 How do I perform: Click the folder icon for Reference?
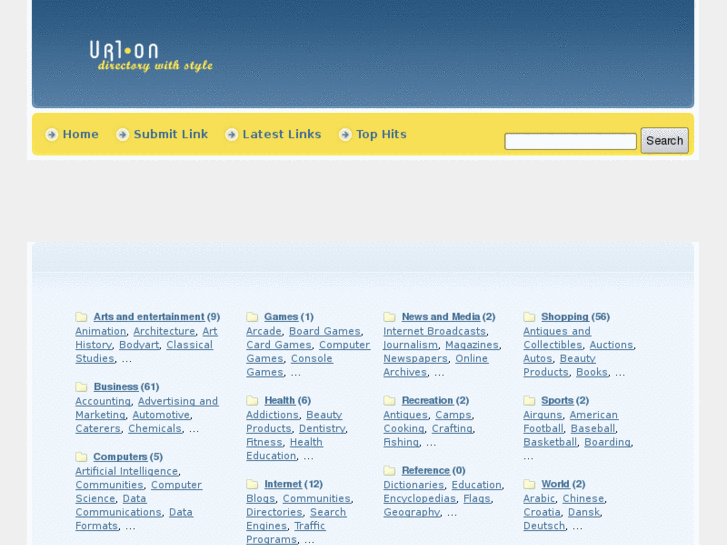(x=389, y=471)
